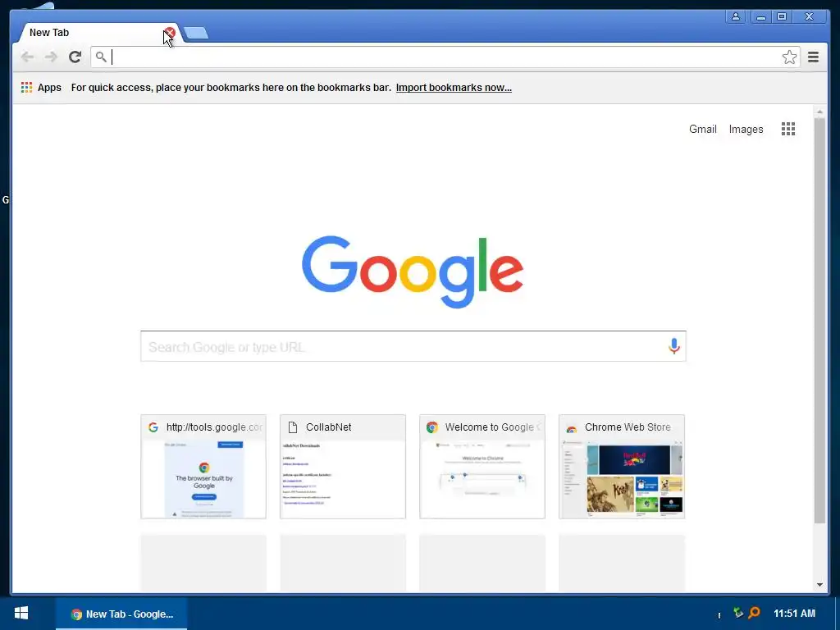This screenshot has width=840, height=630.
Task: Click the browser back arrow
Action: (27, 57)
